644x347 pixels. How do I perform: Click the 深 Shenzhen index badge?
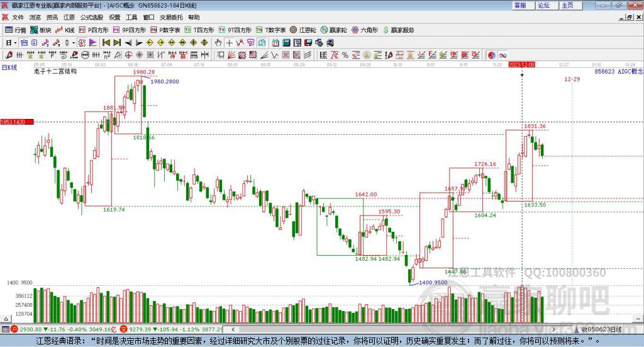point(124,329)
